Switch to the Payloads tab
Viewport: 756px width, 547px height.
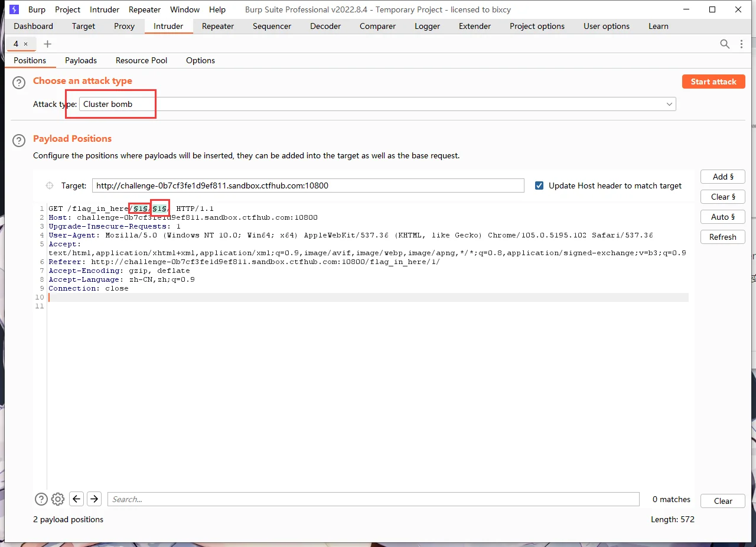tap(81, 60)
